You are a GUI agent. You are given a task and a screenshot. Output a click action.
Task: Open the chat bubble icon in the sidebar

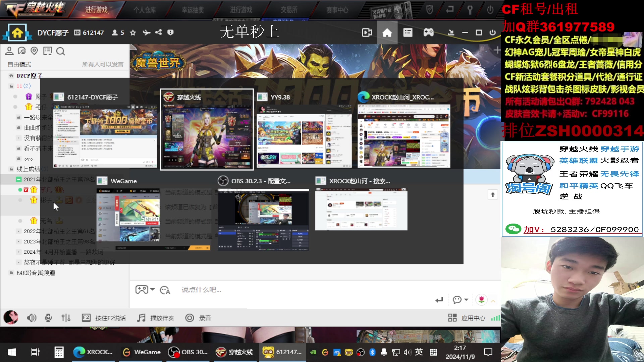(x=22, y=51)
